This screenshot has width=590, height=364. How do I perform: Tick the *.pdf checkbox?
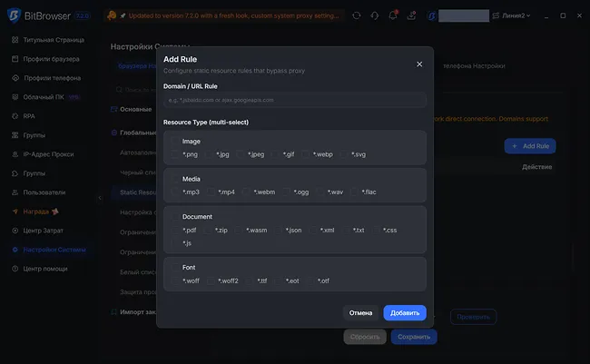(175, 230)
